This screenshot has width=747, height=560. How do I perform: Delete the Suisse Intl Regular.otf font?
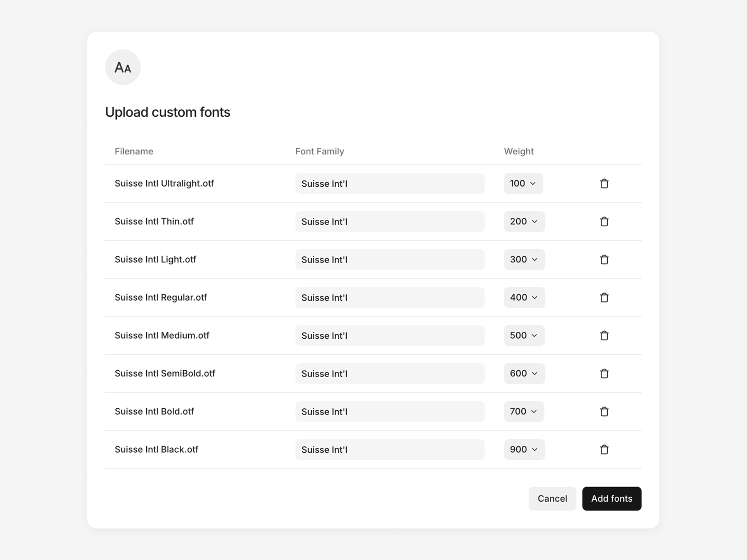pos(604,297)
